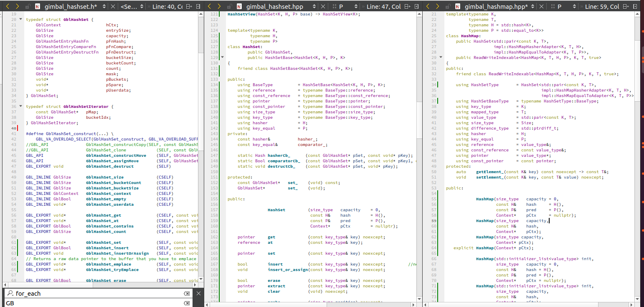Collapse the GblHashSetIterator struct fold
The height and width of the screenshot is (307, 644).
click(20, 107)
